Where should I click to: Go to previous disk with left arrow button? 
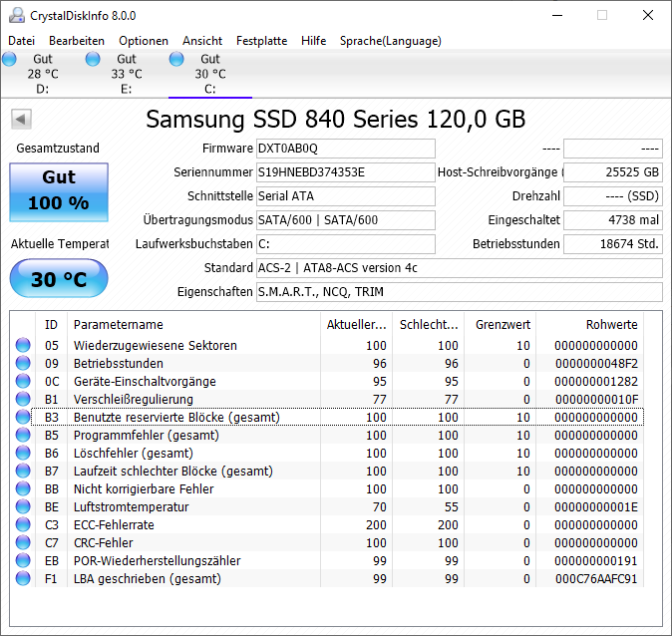[x=21, y=119]
